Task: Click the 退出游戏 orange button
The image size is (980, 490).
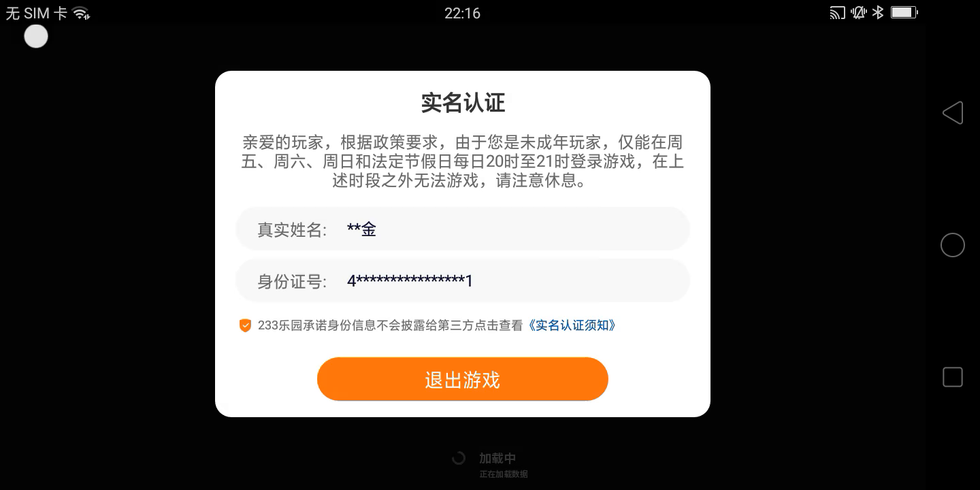Action: 463,379
